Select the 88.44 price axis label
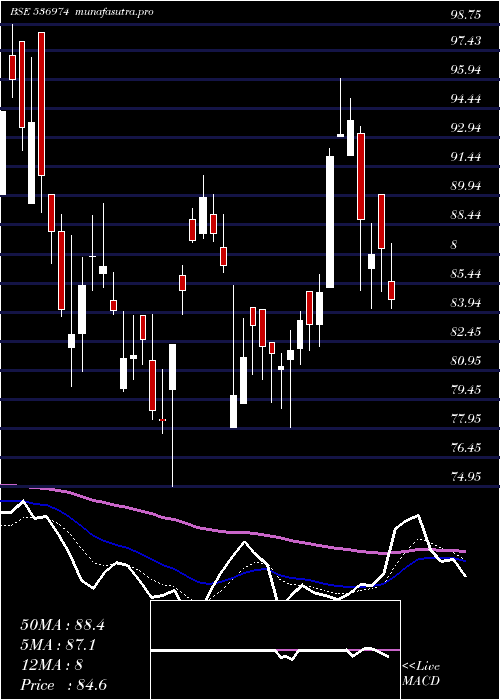Image resolution: width=500 pixels, height=700 pixels. point(466,215)
